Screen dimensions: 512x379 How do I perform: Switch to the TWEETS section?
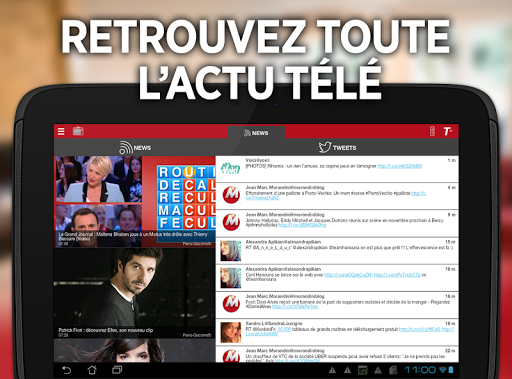[337, 147]
